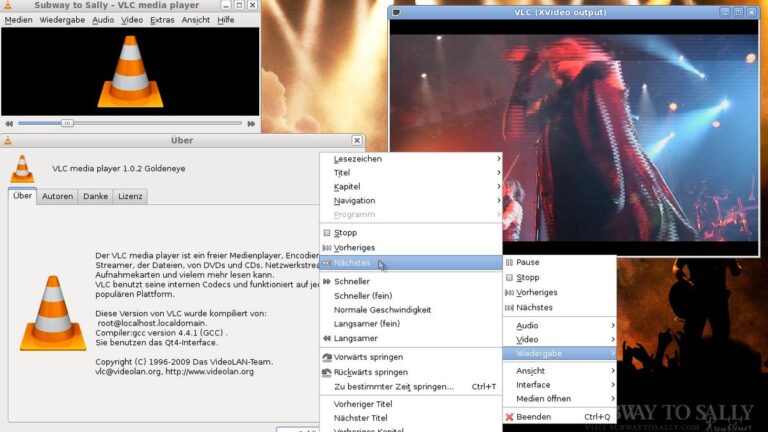Switch to the Danke tab
The image size is (768, 432).
point(95,196)
